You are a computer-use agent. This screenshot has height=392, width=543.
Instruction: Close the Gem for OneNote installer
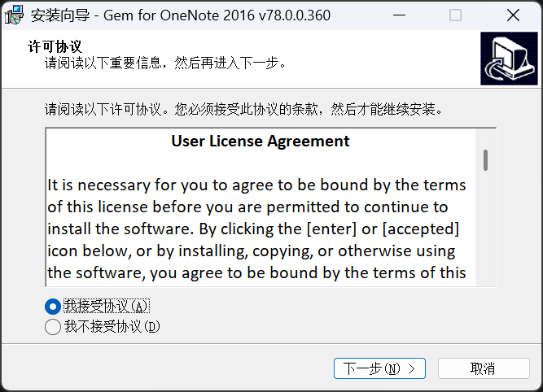[512, 15]
